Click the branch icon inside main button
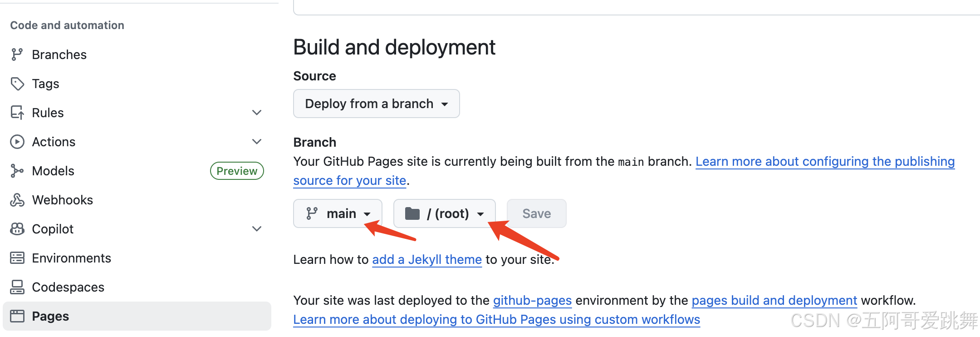Screen dimensions: 980x337 (x=312, y=213)
